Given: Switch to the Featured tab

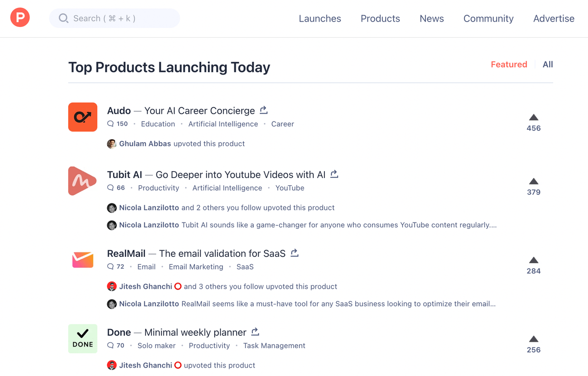Looking at the screenshot, I should [509, 64].
